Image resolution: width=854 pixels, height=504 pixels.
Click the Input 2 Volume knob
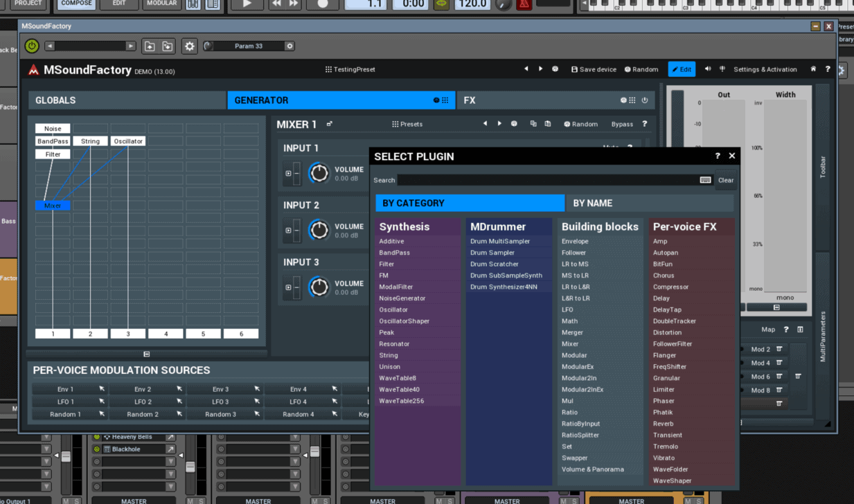[319, 230]
